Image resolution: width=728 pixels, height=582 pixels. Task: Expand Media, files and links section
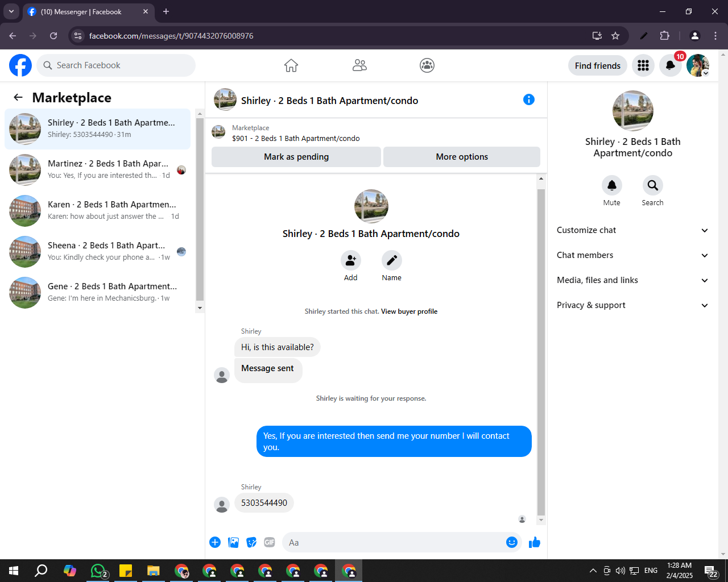coord(633,280)
